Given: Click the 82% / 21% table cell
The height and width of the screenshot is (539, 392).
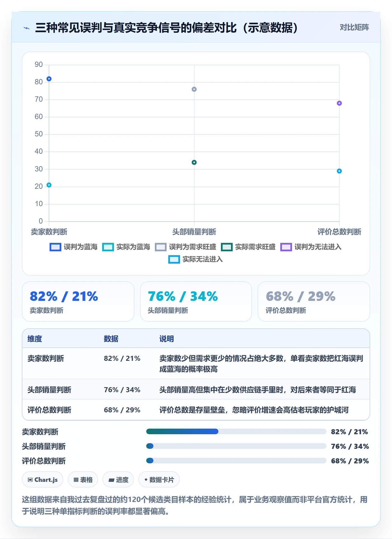Looking at the screenshot, I should pos(122,359).
